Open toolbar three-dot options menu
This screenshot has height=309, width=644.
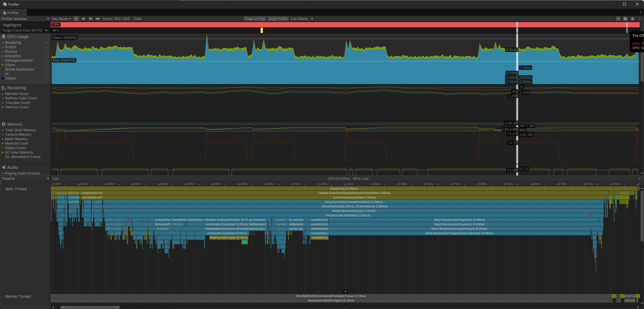(640, 19)
